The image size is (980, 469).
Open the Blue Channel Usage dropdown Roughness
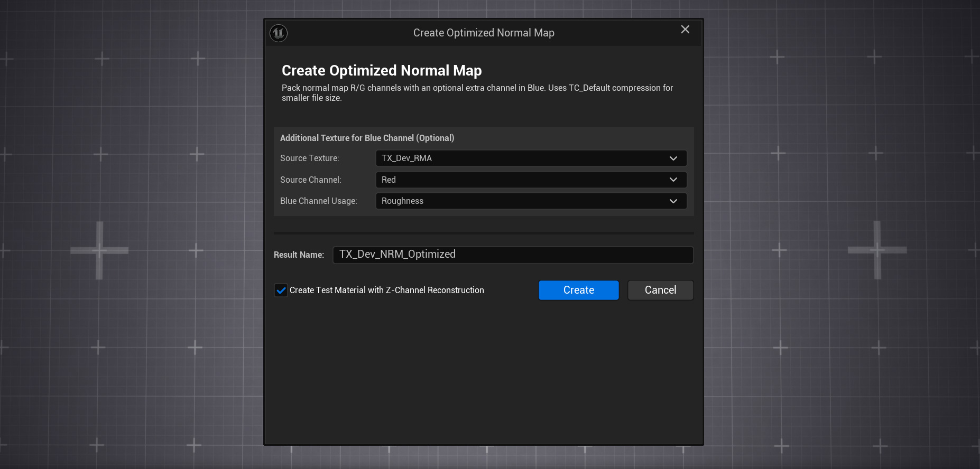[531, 201]
